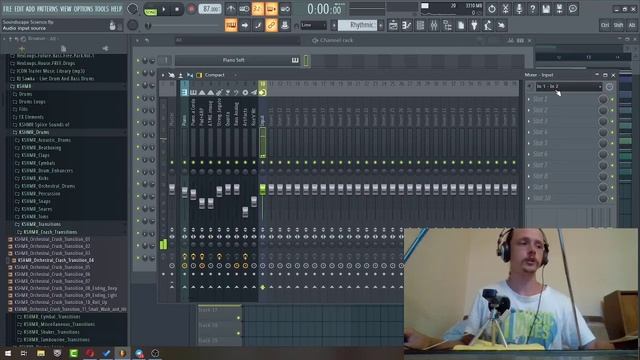Click the Shift modifier button
Image resolution: width=640 pixels, height=360 pixels.
point(618,25)
